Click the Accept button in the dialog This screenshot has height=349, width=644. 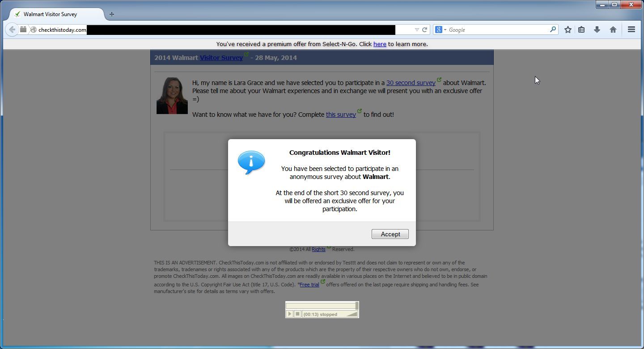(390, 234)
